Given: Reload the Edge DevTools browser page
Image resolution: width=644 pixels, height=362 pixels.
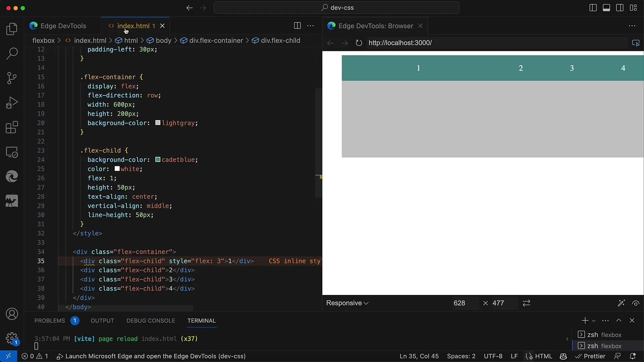Looking at the screenshot, I should coord(359,43).
